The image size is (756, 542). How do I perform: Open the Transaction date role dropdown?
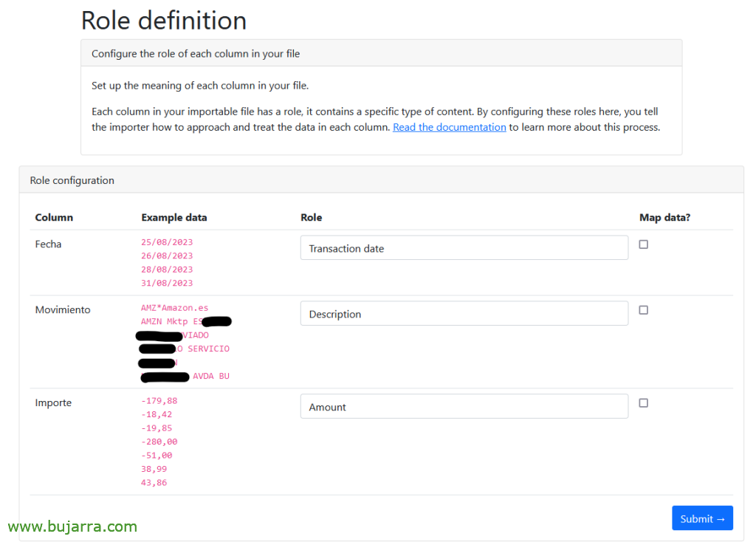(464, 248)
